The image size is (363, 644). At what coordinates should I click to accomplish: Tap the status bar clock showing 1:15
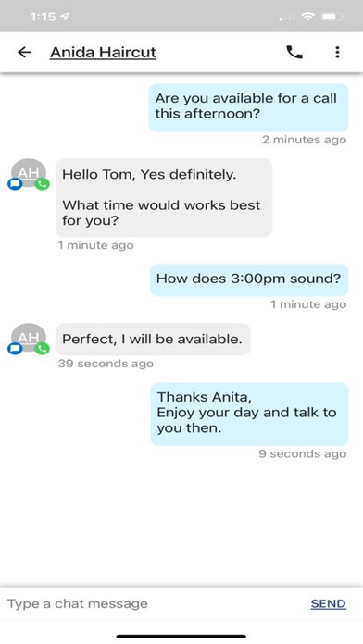43,17
